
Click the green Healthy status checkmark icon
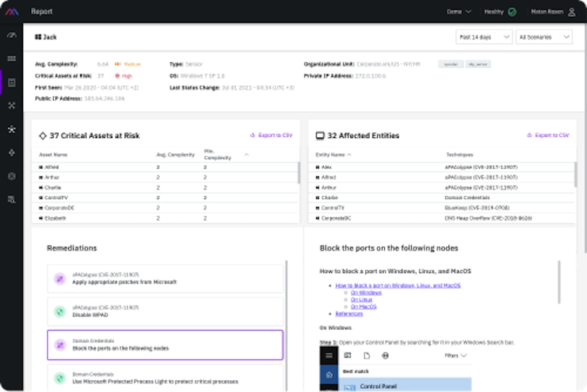[512, 12]
